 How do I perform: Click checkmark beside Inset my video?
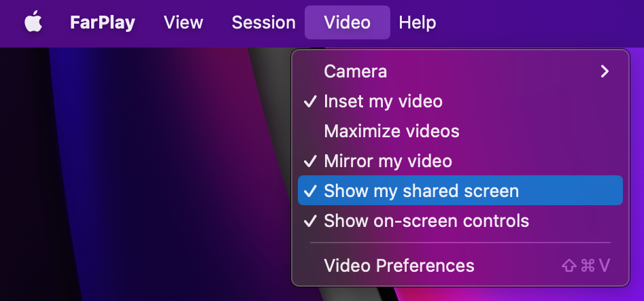point(310,102)
